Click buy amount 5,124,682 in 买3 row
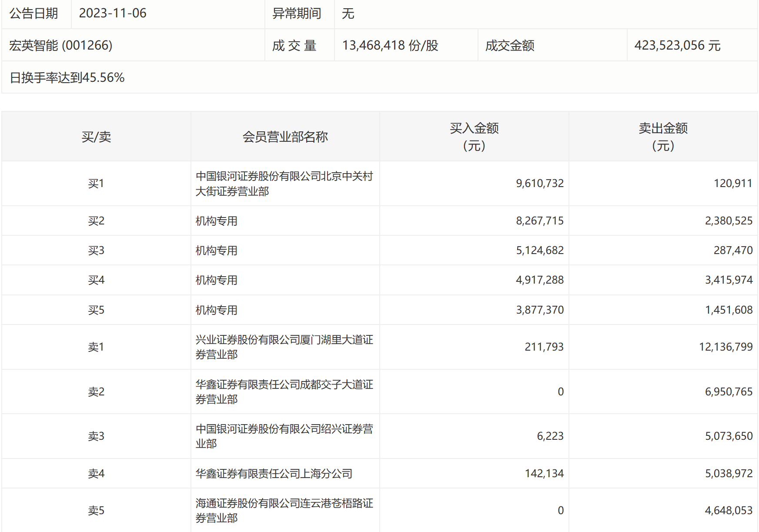Viewport: 759px width, 532px height. point(539,251)
